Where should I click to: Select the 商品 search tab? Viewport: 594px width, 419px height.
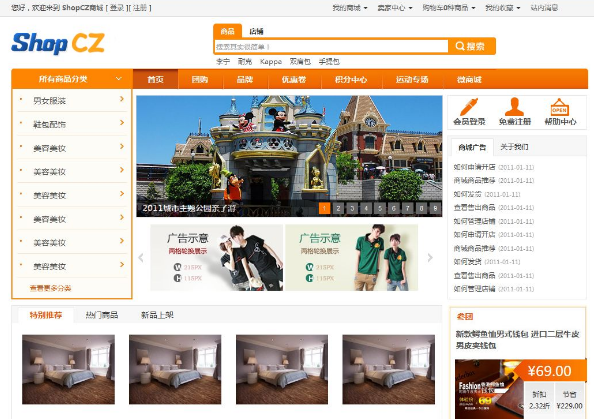point(227,31)
